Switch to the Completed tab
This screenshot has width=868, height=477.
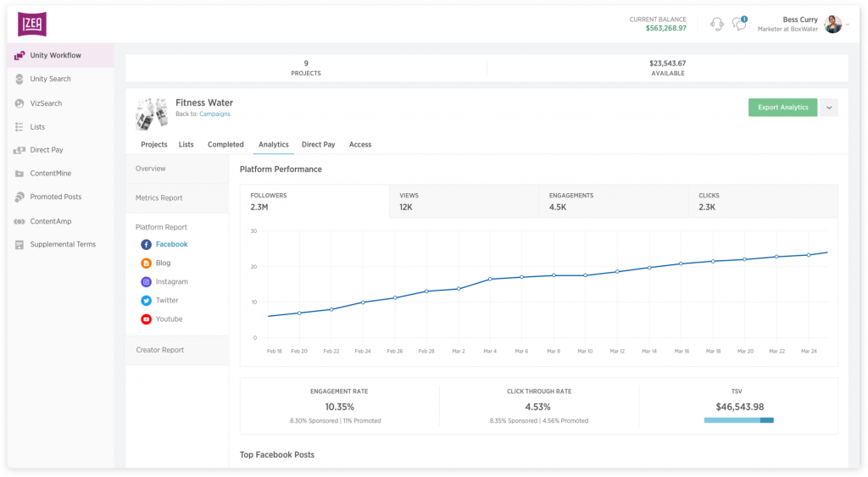[x=225, y=144]
